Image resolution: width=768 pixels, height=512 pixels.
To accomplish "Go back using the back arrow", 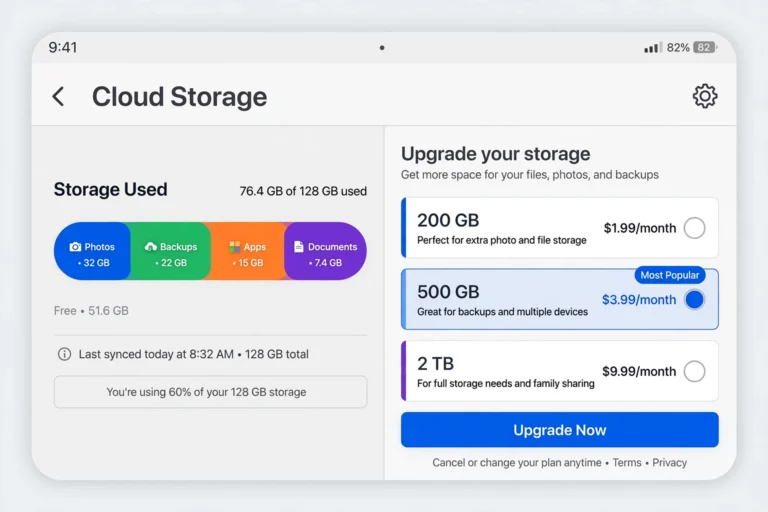I will click(x=58, y=96).
